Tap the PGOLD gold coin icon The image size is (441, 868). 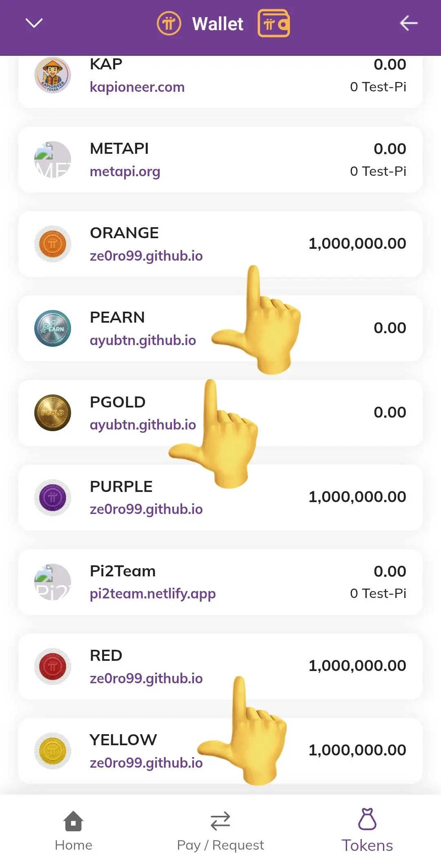coord(53,413)
